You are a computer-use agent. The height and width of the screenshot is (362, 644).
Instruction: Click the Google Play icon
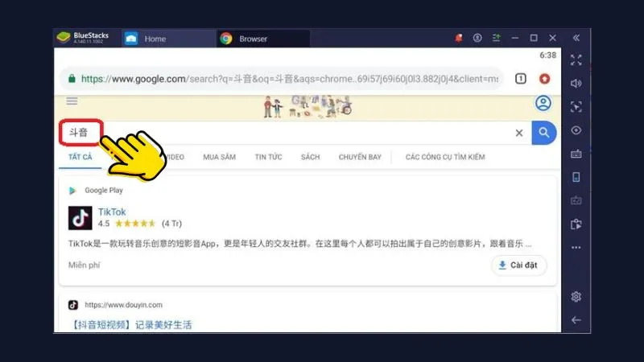coord(72,191)
